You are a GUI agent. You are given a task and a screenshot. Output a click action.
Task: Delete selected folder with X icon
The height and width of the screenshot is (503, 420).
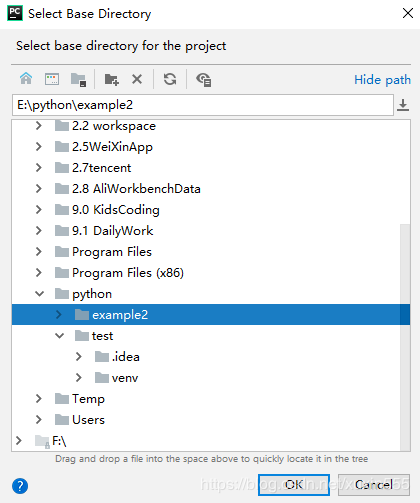(x=137, y=79)
